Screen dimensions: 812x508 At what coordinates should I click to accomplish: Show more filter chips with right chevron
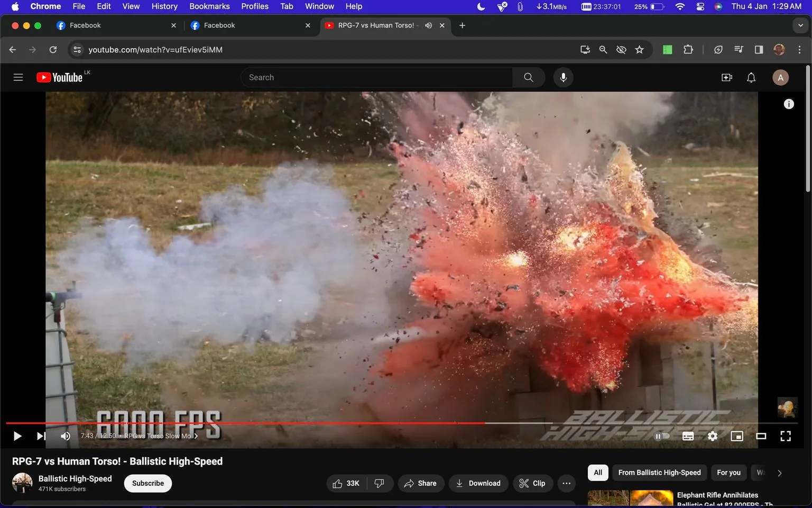click(x=780, y=473)
